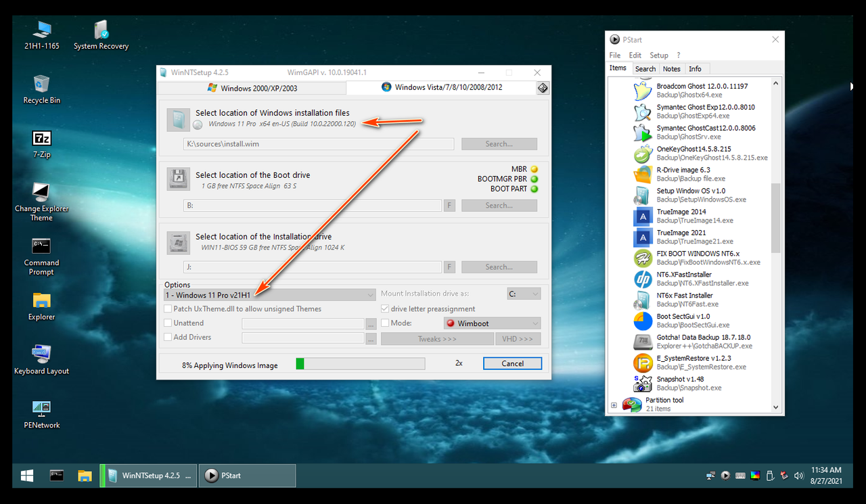Select Symantec GhostCast12.0.0.8006 icon
866x504 pixels.
tap(643, 133)
